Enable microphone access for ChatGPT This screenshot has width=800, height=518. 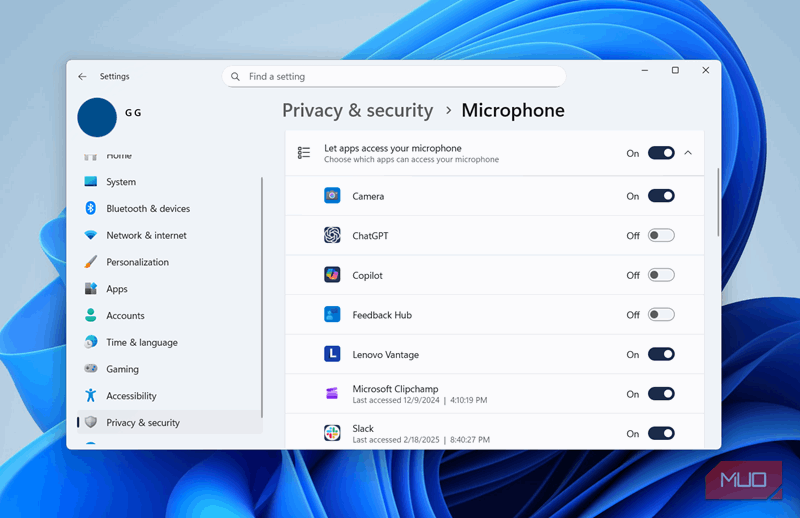[661, 236]
